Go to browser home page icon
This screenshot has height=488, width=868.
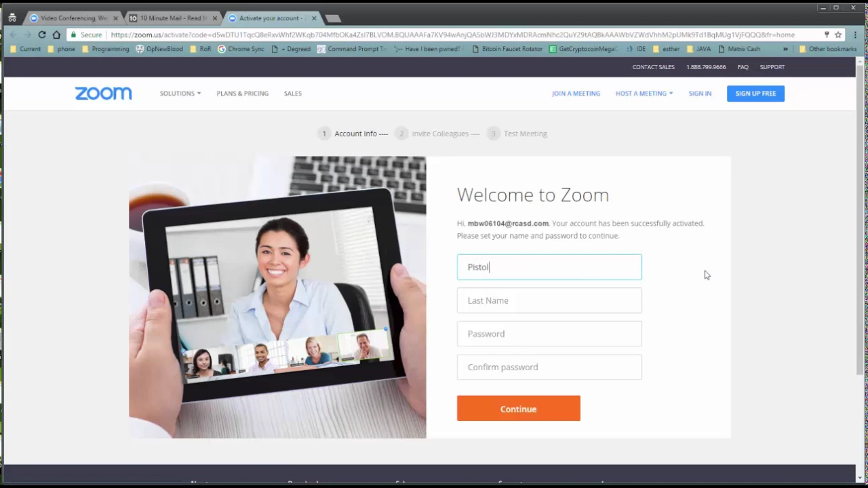coord(56,35)
